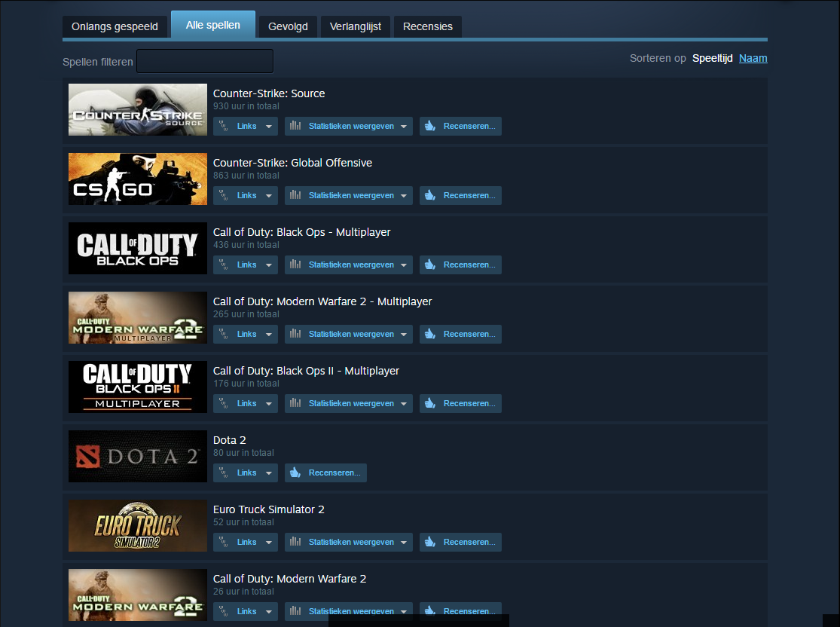Expand Links dropdown for Euro Truck Simulator 2
840x627 pixels.
269,543
